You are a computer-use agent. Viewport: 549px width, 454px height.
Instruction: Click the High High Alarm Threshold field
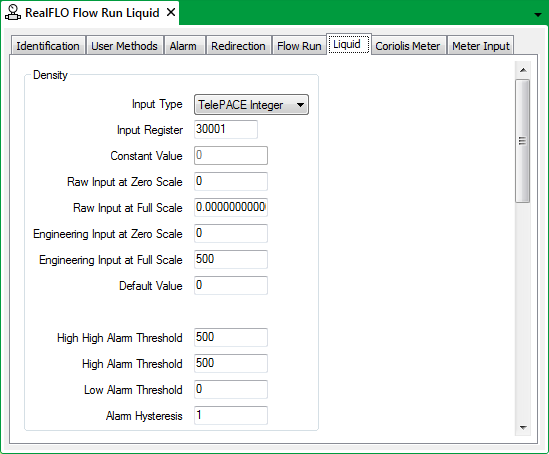pos(231,337)
